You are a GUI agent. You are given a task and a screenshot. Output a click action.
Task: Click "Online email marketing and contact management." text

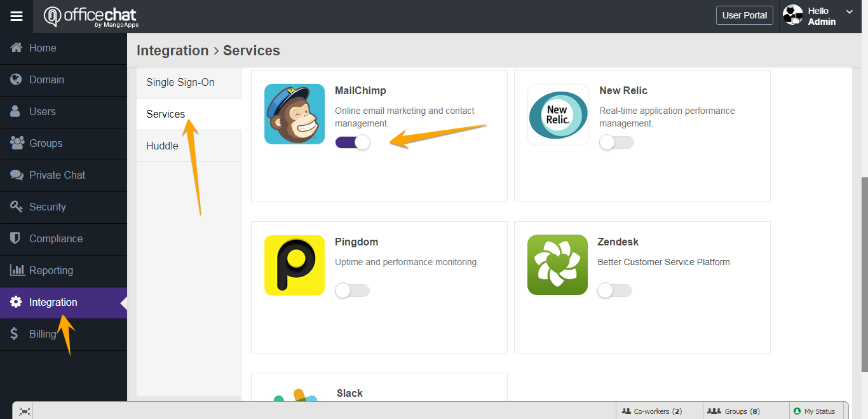coord(405,117)
